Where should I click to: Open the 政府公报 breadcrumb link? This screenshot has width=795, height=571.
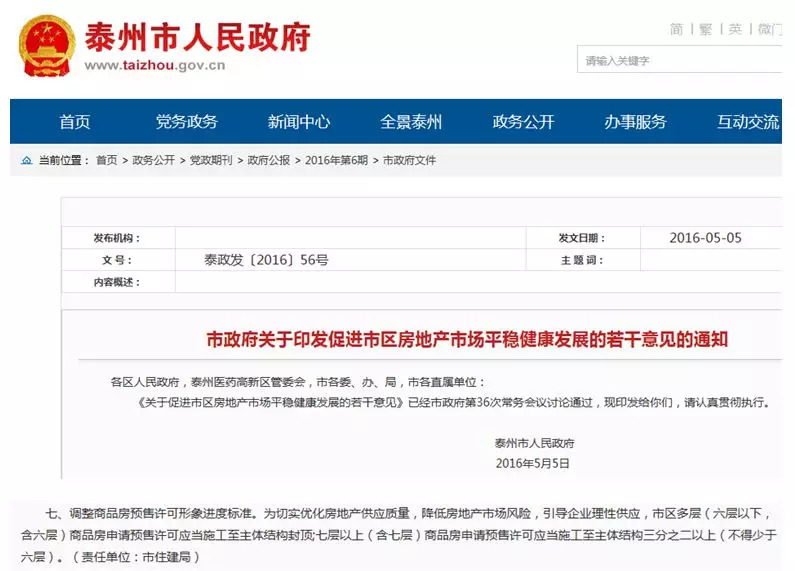coord(268,161)
